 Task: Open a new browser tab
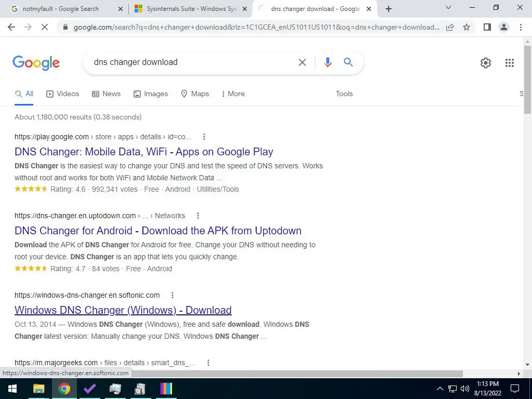point(389,9)
